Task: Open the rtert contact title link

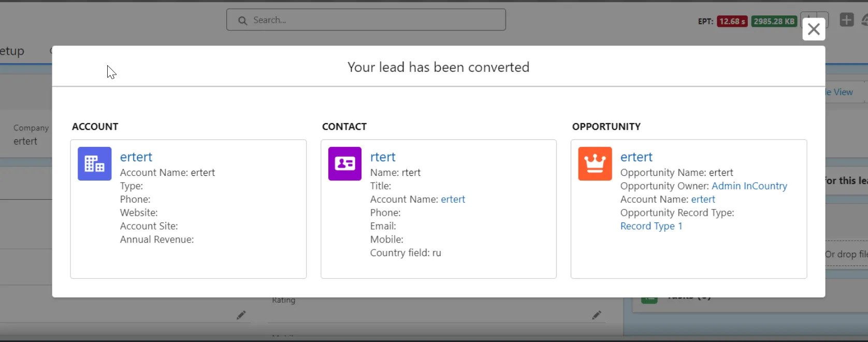Action: (x=382, y=157)
